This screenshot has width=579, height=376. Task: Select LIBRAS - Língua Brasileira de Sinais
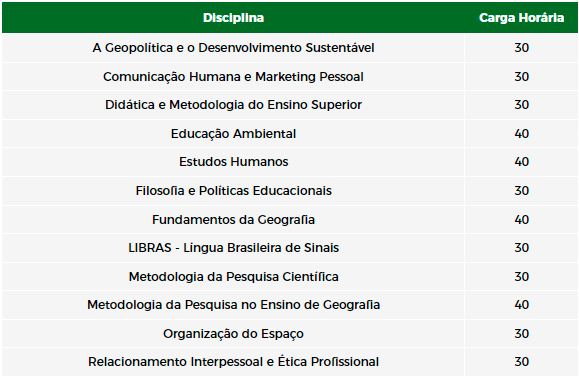point(233,248)
